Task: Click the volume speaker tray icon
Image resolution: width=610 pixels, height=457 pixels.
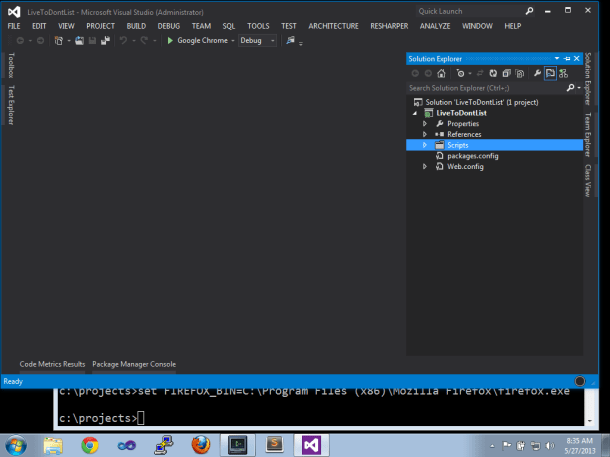Action: (x=550, y=445)
